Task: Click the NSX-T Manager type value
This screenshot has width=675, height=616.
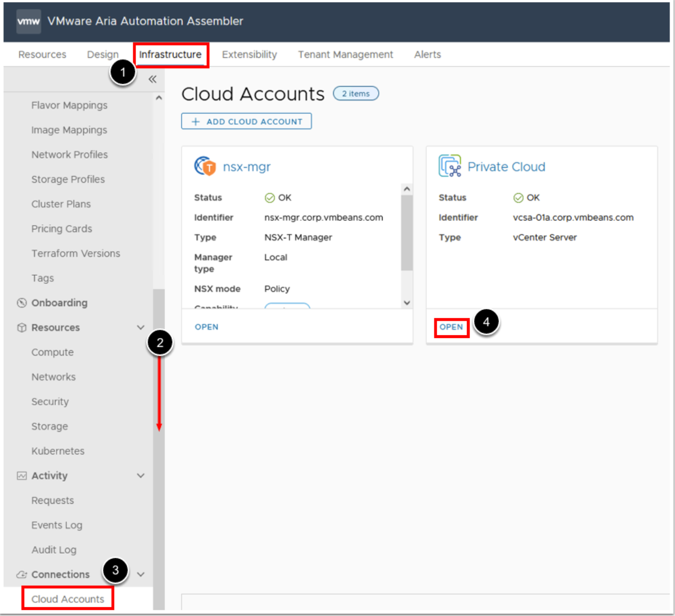Action: [x=298, y=238]
